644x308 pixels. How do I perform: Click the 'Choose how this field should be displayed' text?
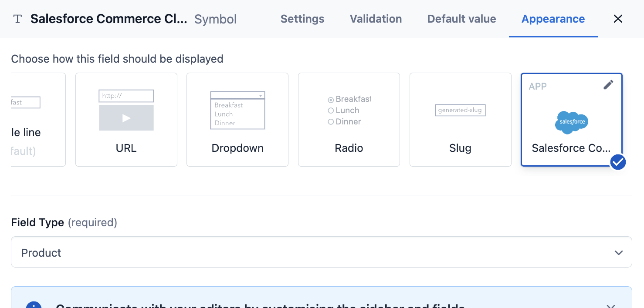(x=117, y=59)
